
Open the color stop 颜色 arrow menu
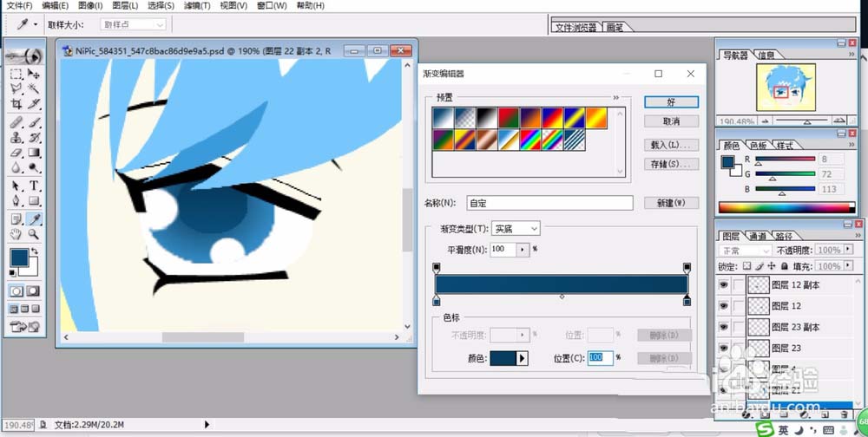522,358
